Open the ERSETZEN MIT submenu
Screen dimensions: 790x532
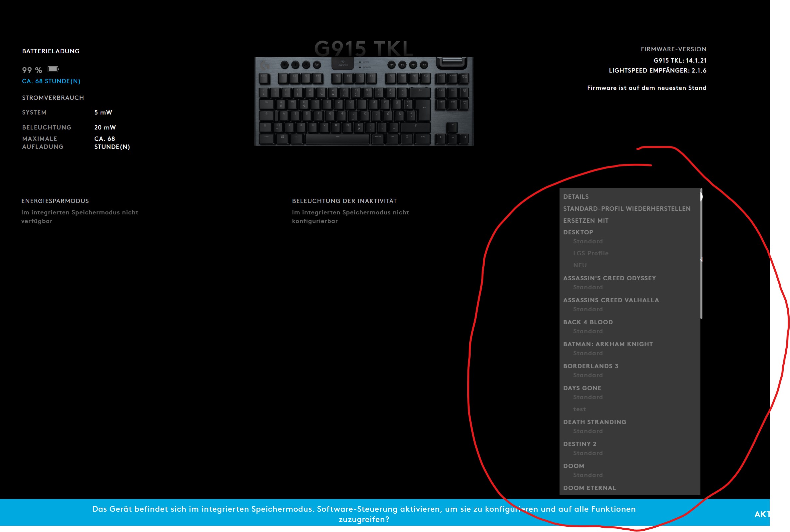point(586,220)
